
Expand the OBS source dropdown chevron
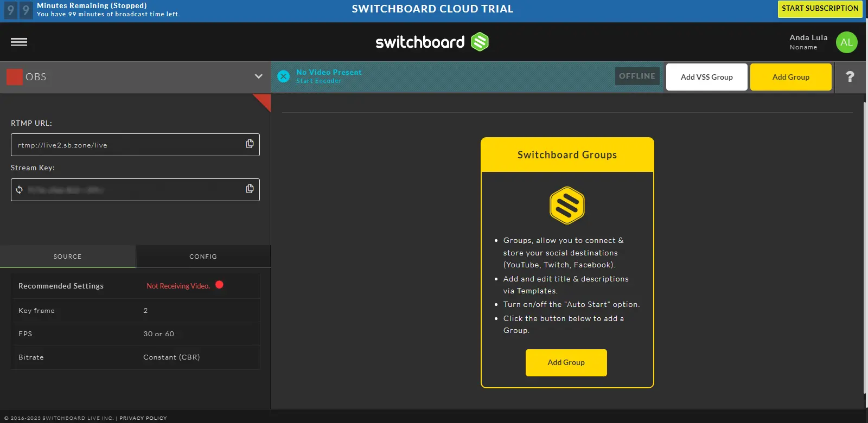coord(258,76)
